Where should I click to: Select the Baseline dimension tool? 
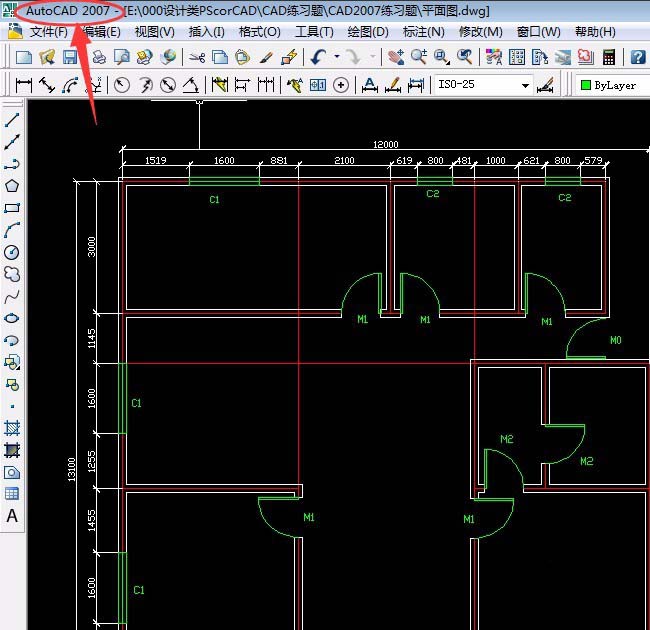[x=243, y=85]
